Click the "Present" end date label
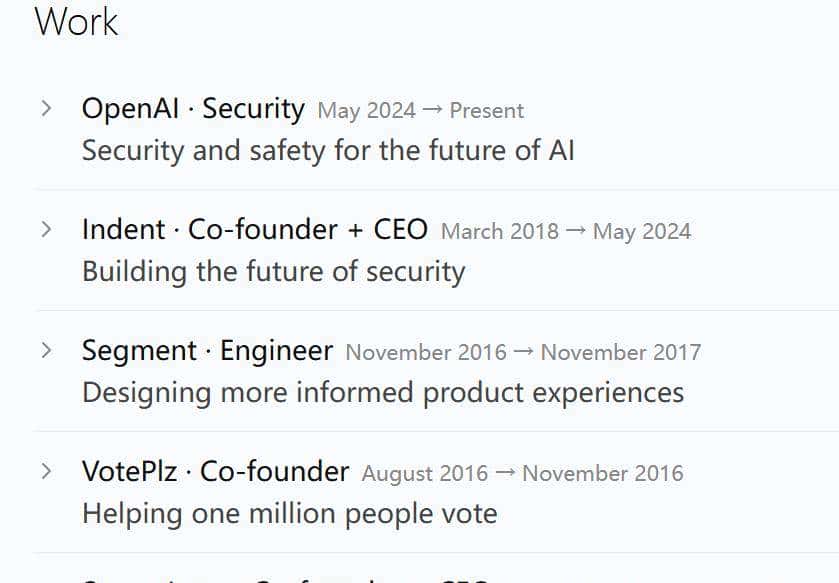This screenshot has height=583, width=839. tap(487, 111)
